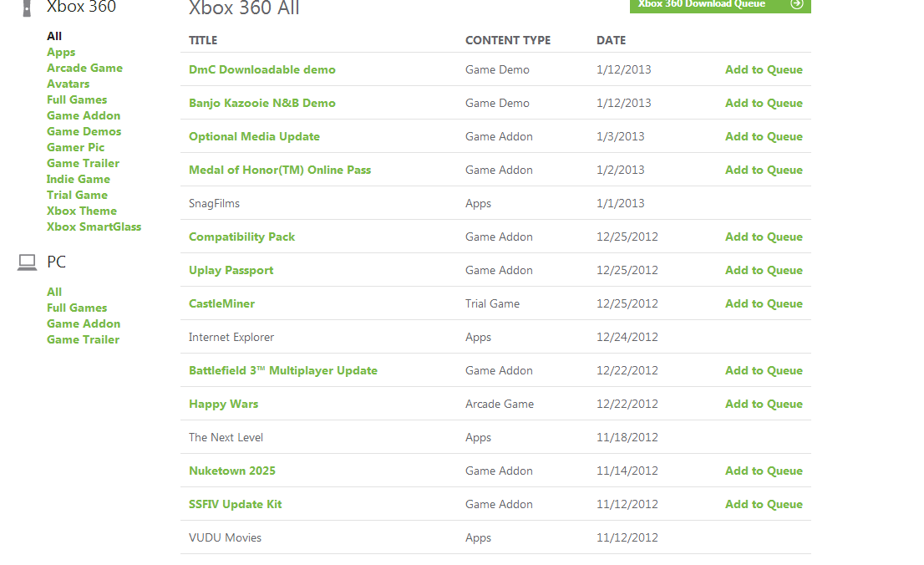924x565 pixels.
Task: Open DmC Downloadable demo title
Action: (262, 69)
